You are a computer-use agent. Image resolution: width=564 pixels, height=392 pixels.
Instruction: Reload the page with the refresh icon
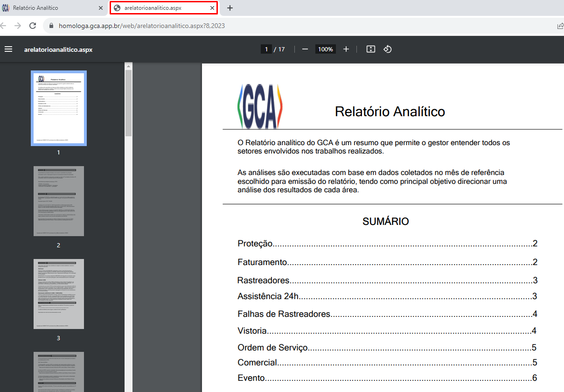33,26
